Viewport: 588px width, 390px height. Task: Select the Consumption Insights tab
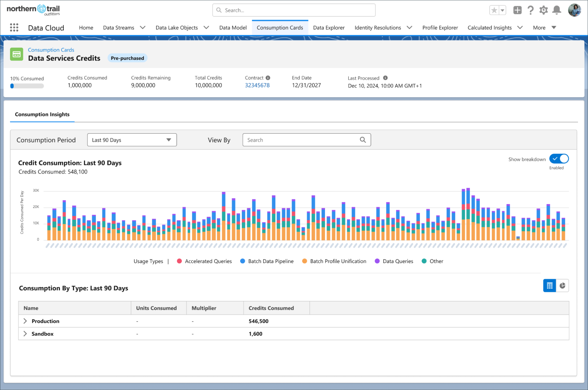point(42,114)
